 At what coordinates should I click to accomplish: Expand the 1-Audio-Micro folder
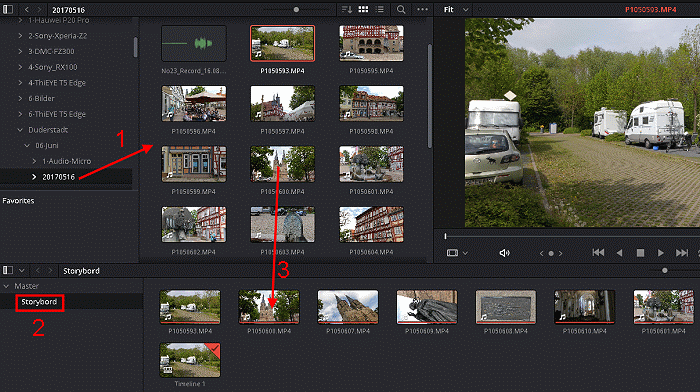[x=34, y=161]
